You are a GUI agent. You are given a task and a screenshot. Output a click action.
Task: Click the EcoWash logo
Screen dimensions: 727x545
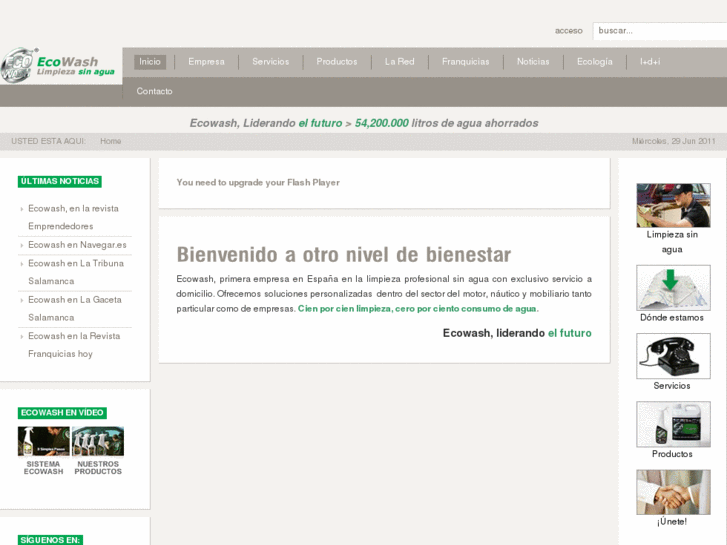(57, 65)
